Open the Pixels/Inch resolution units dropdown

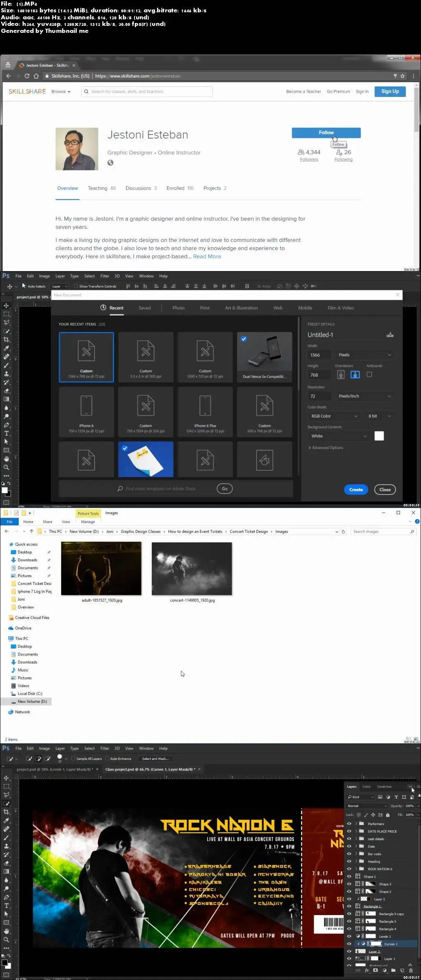[x=365, y=396]
